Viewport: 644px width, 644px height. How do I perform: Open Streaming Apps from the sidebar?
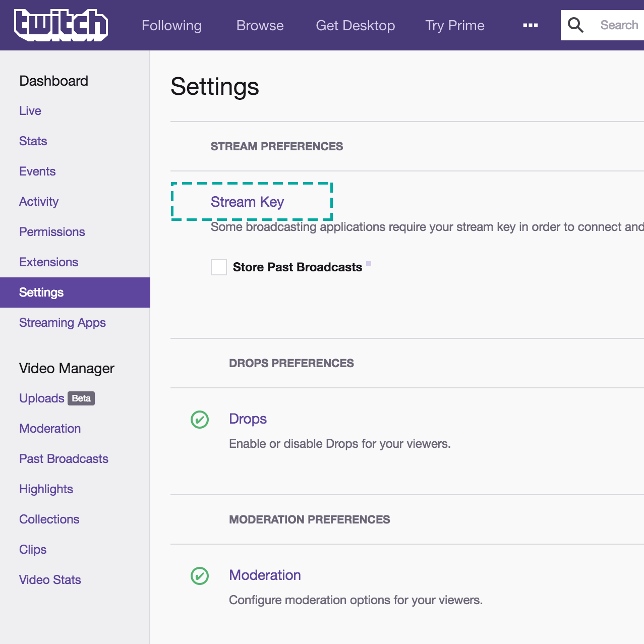click(63, 323)
